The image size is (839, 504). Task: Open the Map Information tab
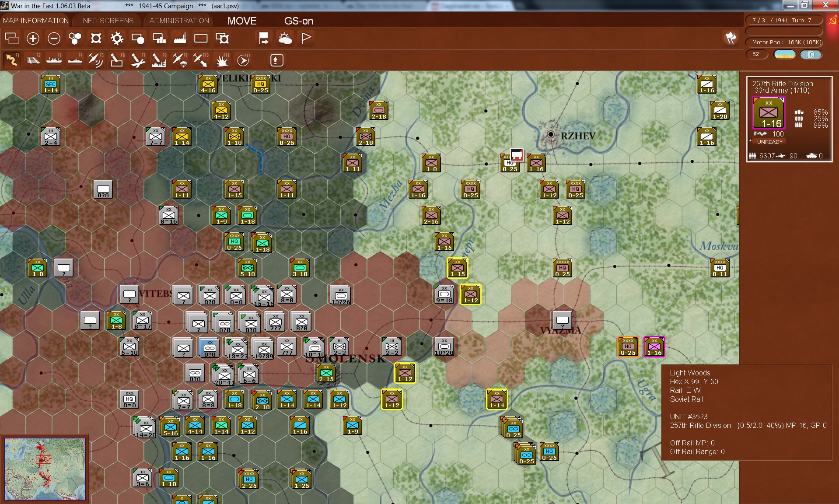pos(36,21)
